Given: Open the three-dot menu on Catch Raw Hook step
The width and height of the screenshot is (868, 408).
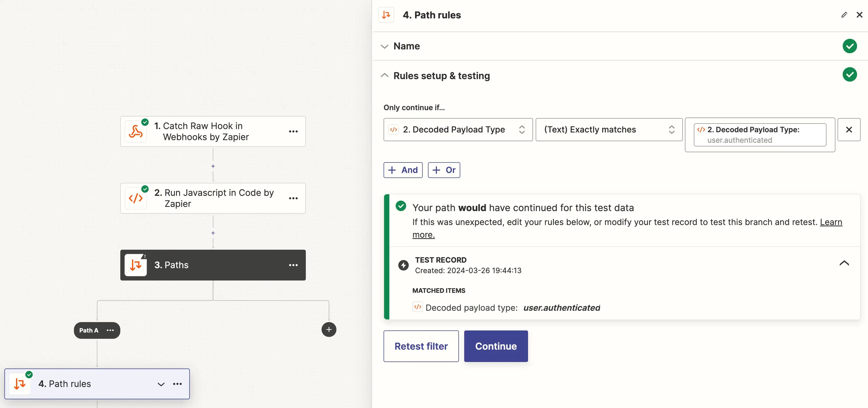Looking at the screenshot, I should (x=293, y=131).
